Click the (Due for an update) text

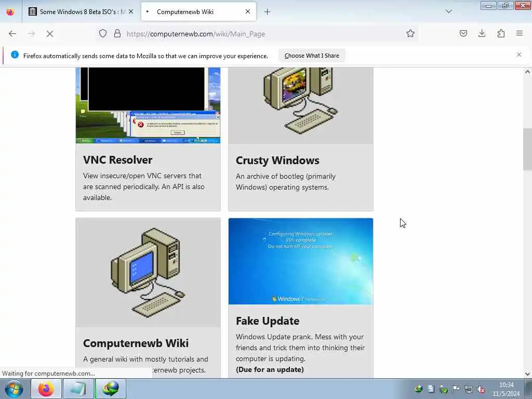(x=270, y=369)
